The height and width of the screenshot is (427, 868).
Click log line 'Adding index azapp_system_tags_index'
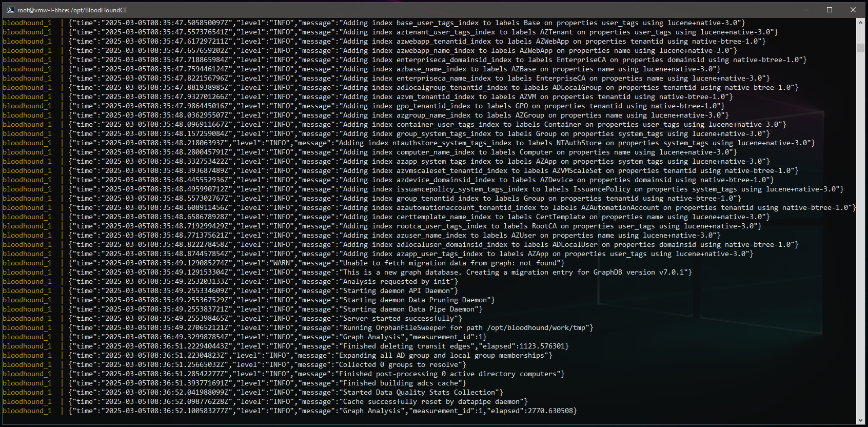pyautogui.click(x=386, y=162)
